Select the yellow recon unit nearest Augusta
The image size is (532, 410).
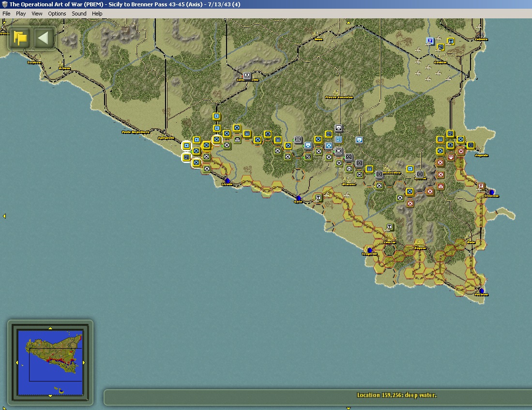point(471,145)
